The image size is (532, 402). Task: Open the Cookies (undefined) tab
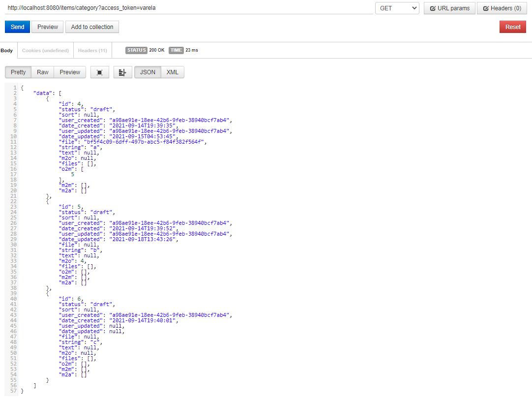tap(45, 50)
